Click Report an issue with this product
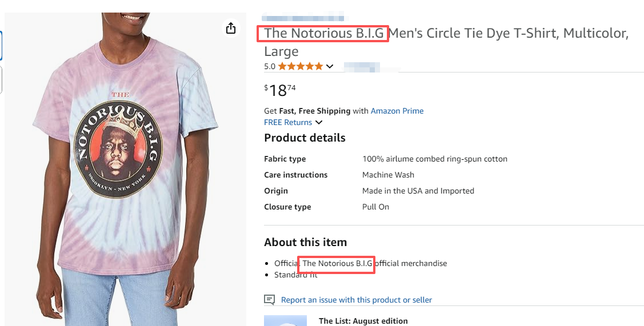644x326 pixels. pos(356,300)
